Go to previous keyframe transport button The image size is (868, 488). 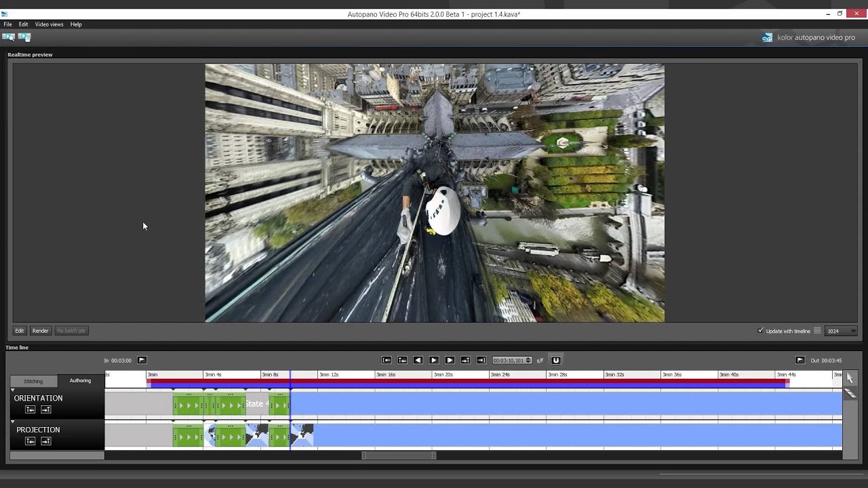pyautogui.click(x=402, y=360)
